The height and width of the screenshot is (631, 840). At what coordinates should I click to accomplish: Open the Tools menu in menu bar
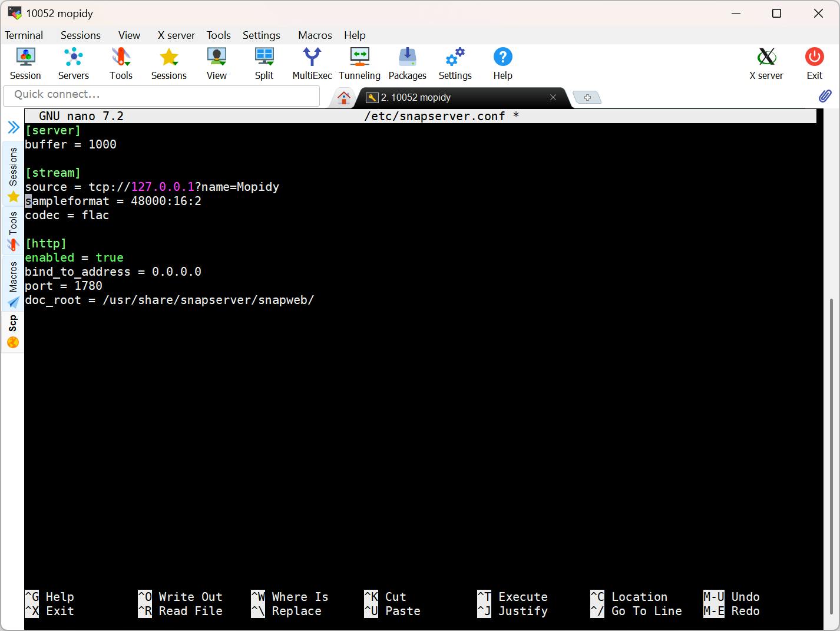[x=219, y=35]
